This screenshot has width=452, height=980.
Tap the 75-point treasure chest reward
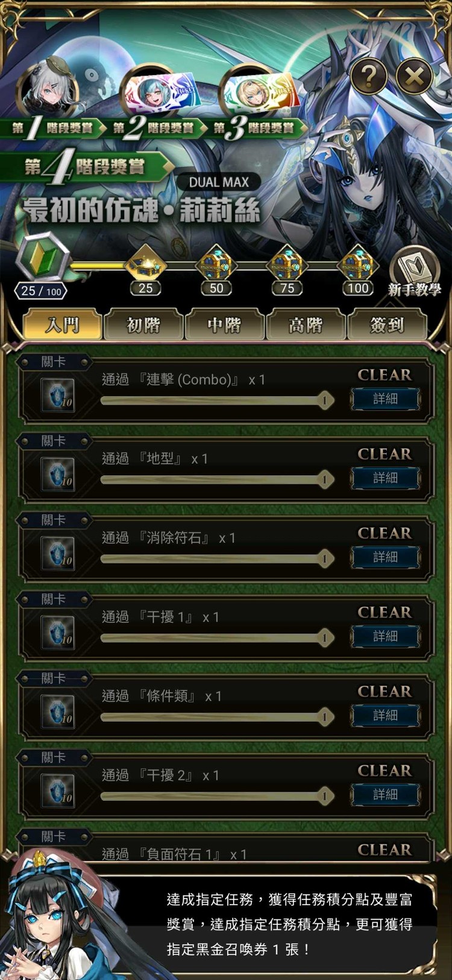click(x=287, y=263)
